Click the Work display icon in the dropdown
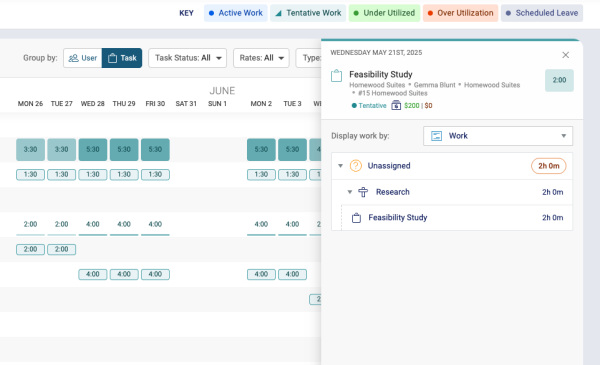The image size is (600, 365). pyautogui.click(x=437, y=136)
